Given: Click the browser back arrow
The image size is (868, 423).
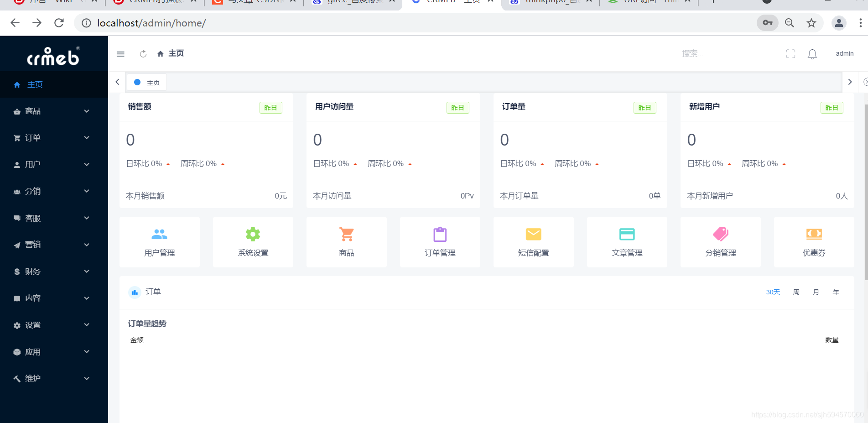Looking at the screenshot, I should click(x=15, y=23).
